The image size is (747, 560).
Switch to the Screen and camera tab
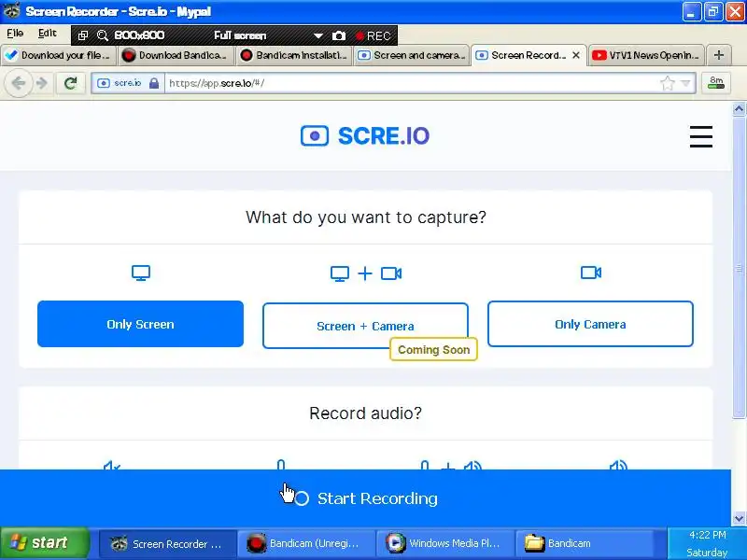411,55
